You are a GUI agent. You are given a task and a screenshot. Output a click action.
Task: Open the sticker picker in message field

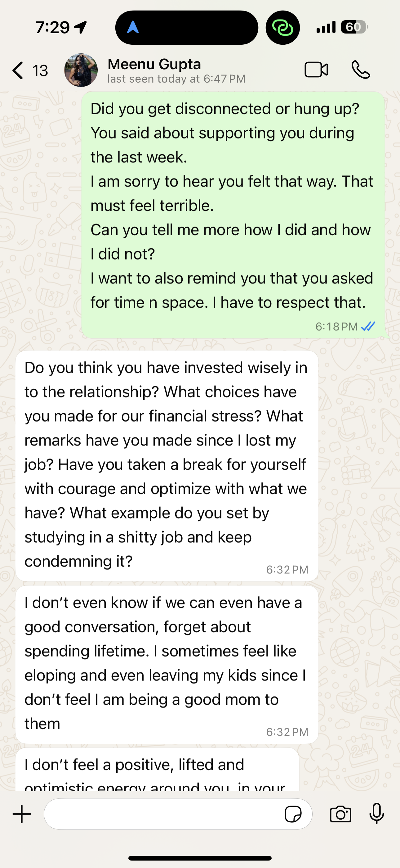[293, 814]
